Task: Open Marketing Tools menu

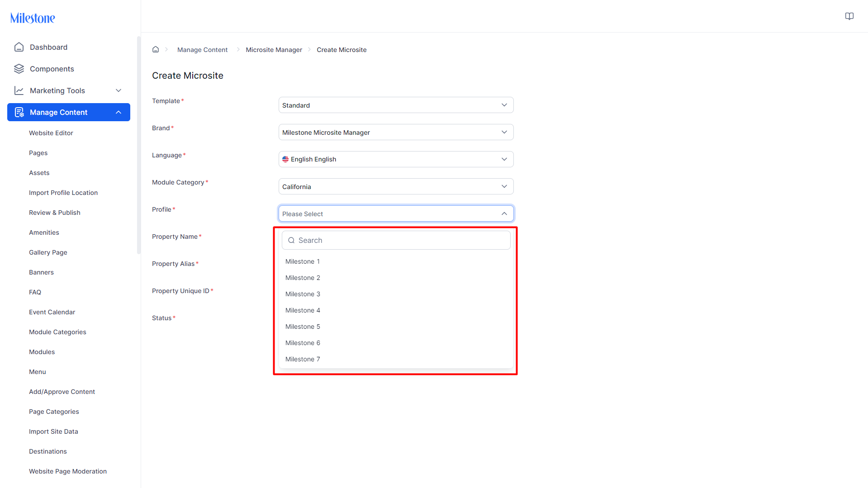Action: click(x=69, y=90)
